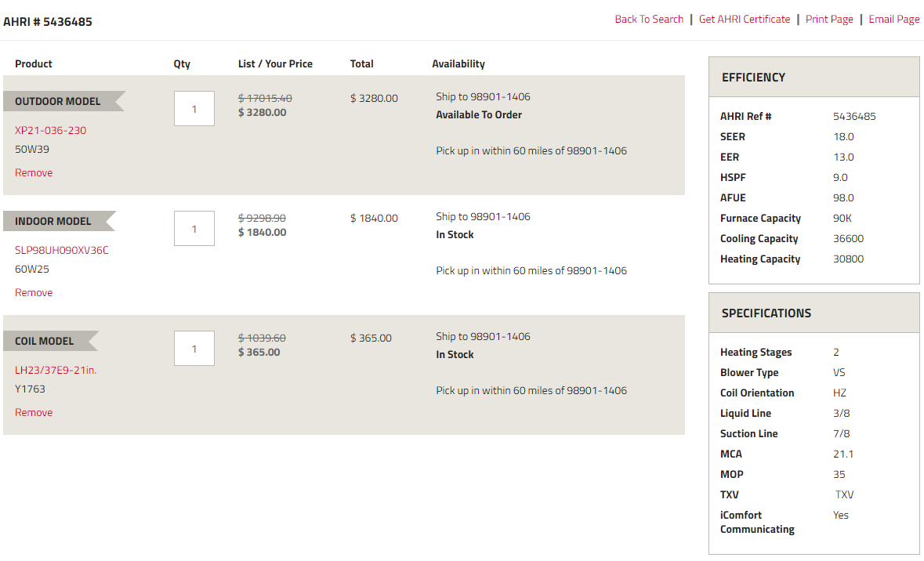Open coil model LH23/37E9-21in. link
This screenshot has width=924, height=561.
pos(56,370)
